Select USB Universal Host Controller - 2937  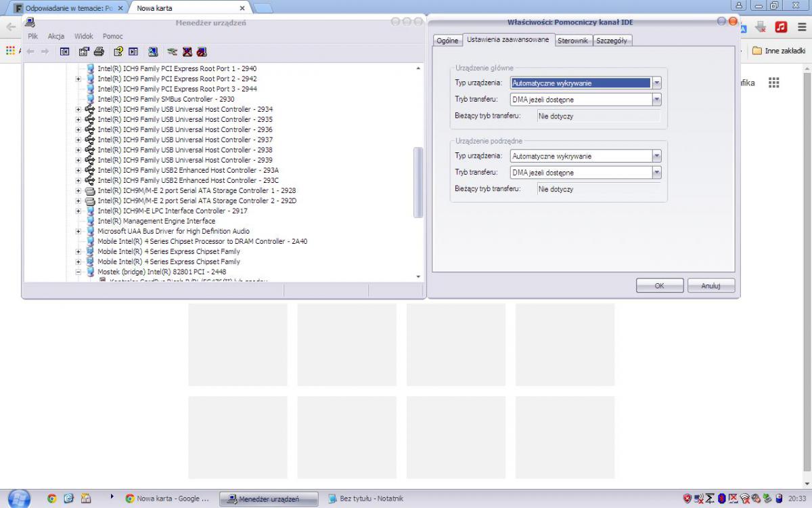coord(185,140)
